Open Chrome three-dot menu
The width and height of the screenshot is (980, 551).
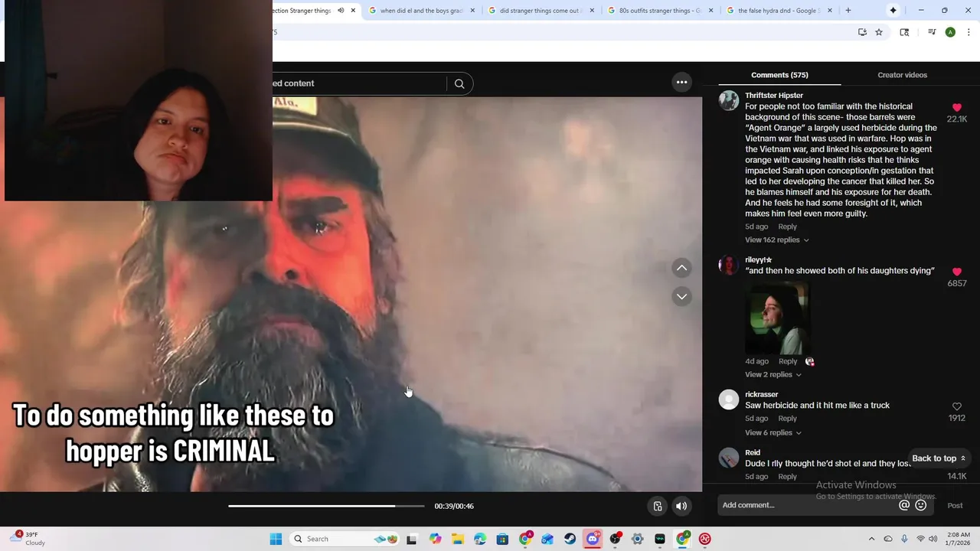[969, 32]
